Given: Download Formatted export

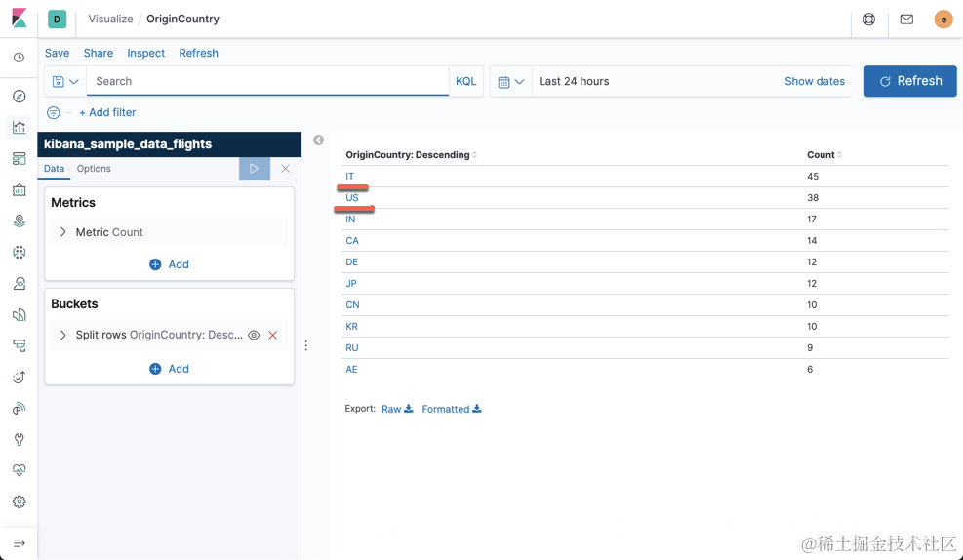Looking at the screenshot, I should [452, 409].
